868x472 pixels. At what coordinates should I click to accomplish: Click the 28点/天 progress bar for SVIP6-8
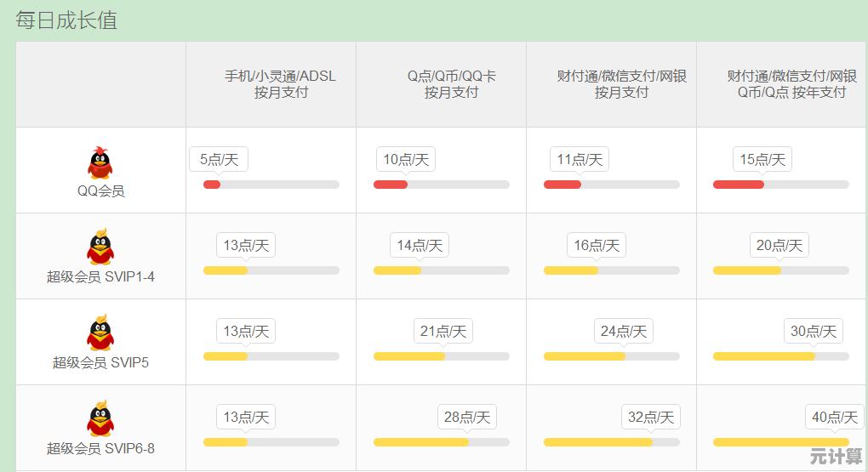441,442
